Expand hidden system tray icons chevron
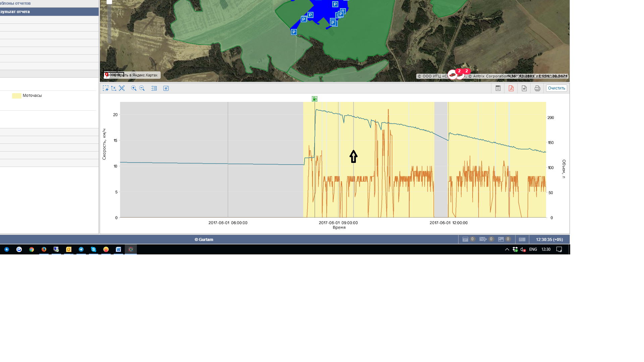644x362 pixels. coord(507,249)
